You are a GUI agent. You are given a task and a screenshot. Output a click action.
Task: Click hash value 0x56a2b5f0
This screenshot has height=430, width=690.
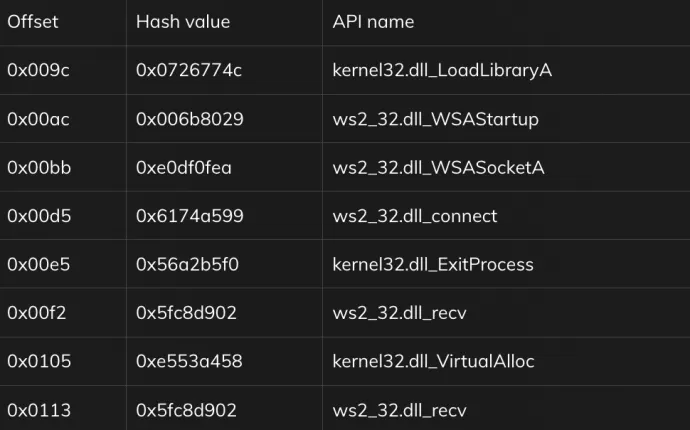point(187,265)
